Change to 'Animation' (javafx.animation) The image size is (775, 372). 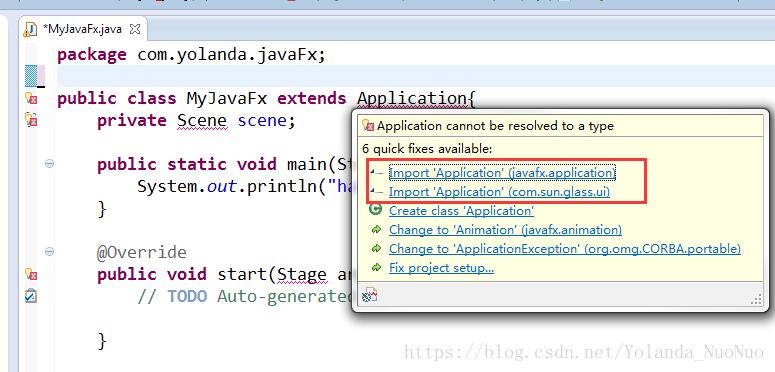[x=505, y=230]
